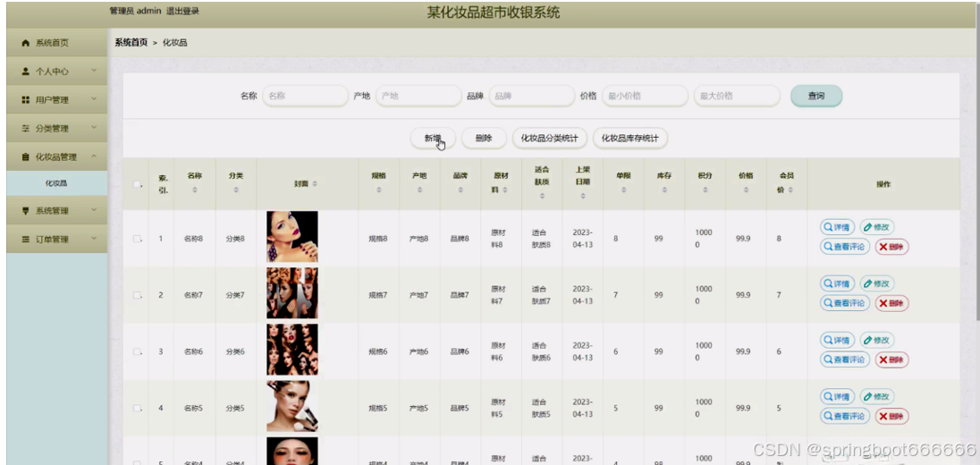
Task: Sort table by 规格 column arrows
Action: (379, 190)
